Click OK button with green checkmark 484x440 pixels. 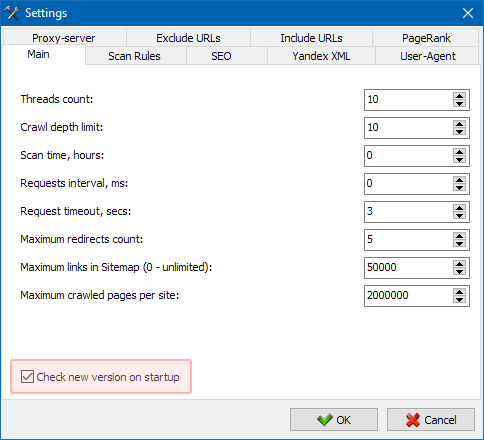(334, 420)
